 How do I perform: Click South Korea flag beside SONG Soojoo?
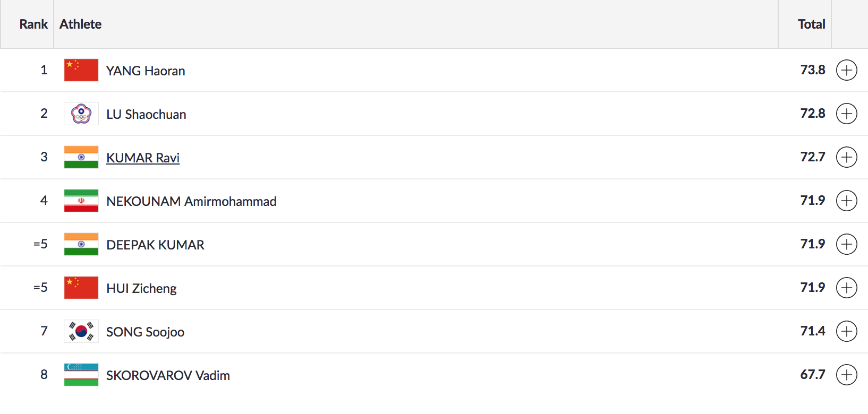pos(81,331)
